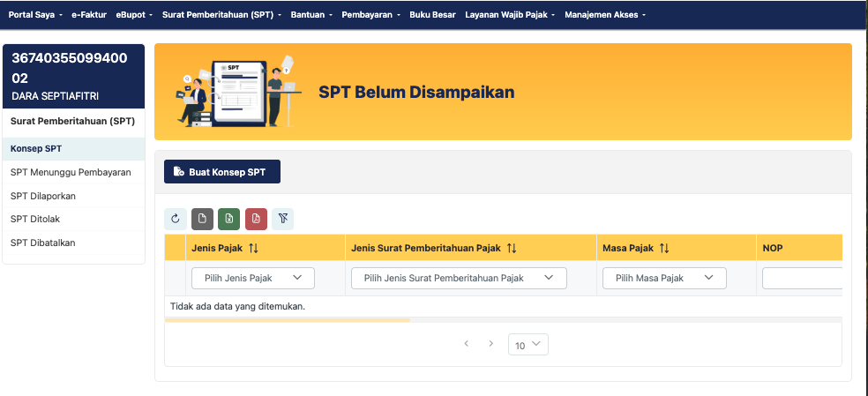Export table using green Excel icon
This screenshot has height=396, width=868.
[229, 219]
